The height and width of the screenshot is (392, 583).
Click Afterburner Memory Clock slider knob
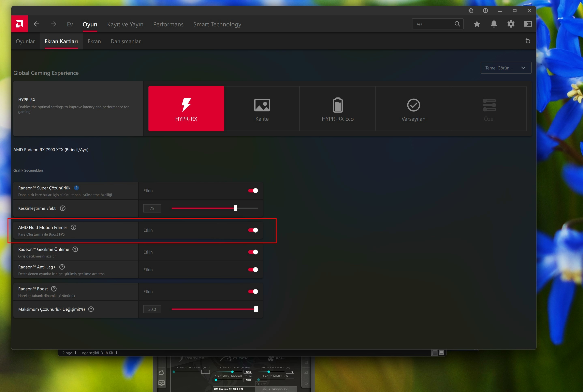216,380
